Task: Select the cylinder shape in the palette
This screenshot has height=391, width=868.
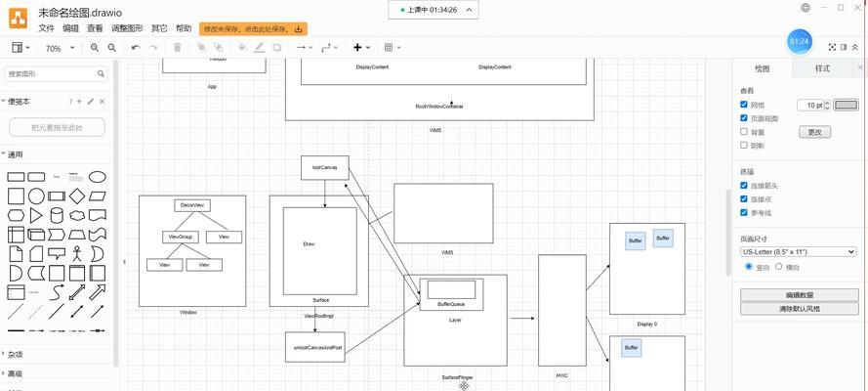Action: click(57, 215)
